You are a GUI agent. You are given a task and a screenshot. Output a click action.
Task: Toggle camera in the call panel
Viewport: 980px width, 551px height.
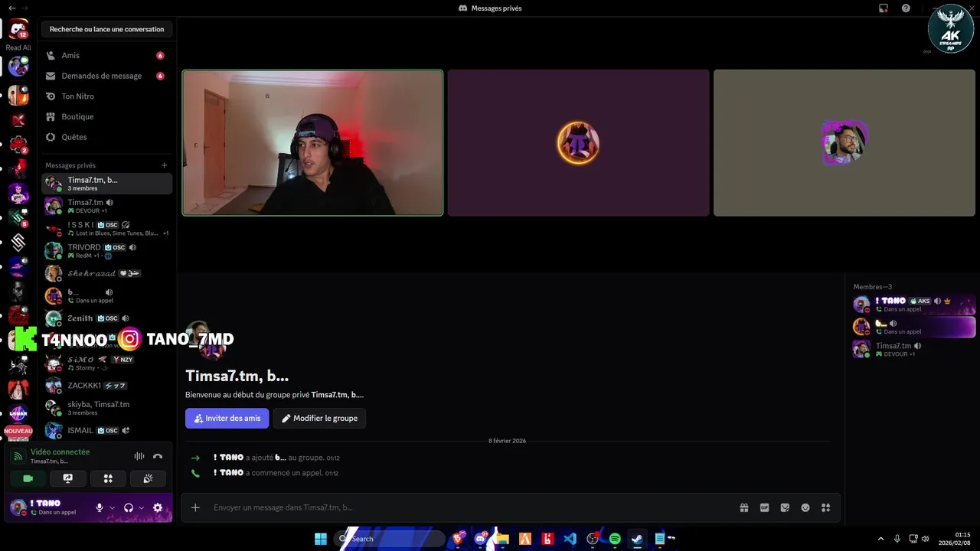(x=28, y=478)
